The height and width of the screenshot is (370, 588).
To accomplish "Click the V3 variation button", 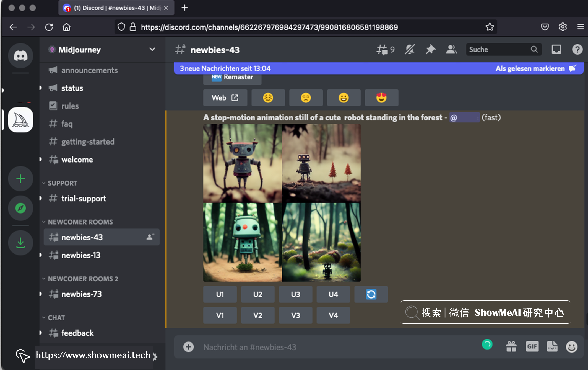I will [x=296, y=315].
